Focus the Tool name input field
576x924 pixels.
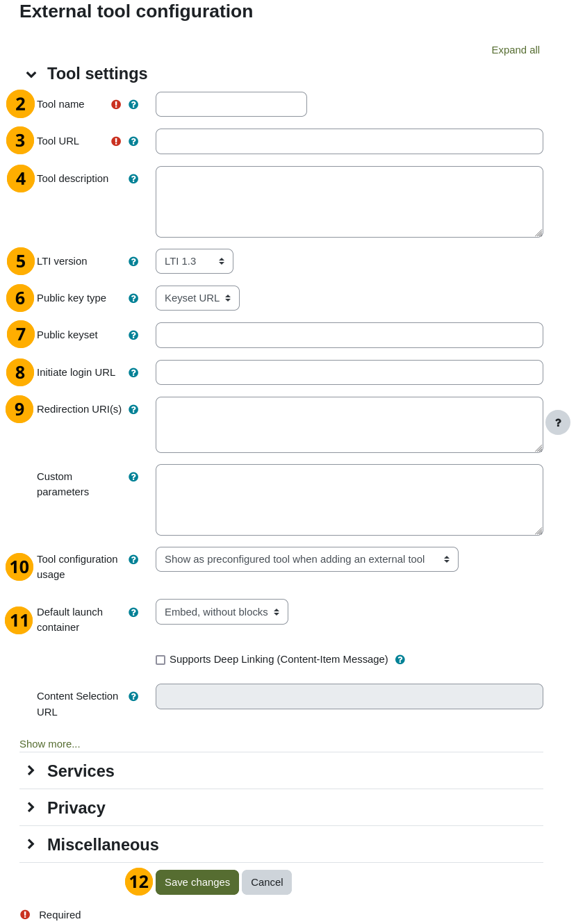[231, 104]
